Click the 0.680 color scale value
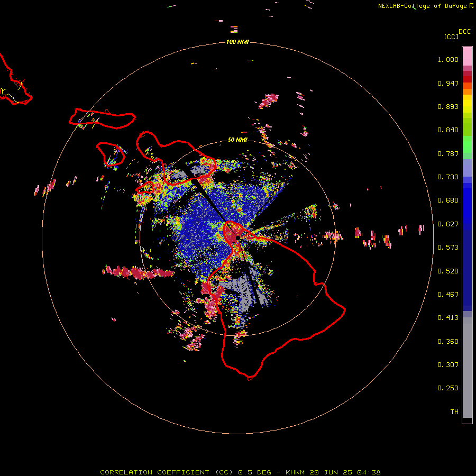This screenshot has width=476, height=476. 448,200
